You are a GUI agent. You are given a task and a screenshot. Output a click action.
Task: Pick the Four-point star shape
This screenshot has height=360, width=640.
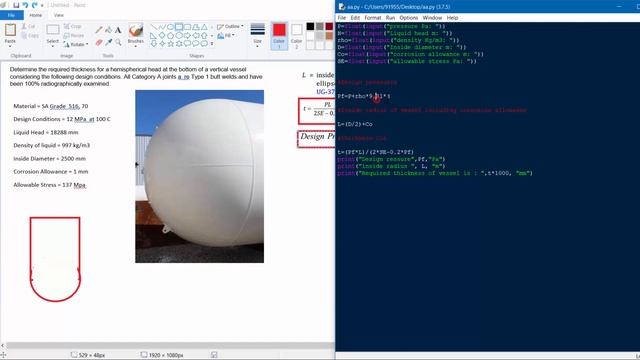click(162, 43)
